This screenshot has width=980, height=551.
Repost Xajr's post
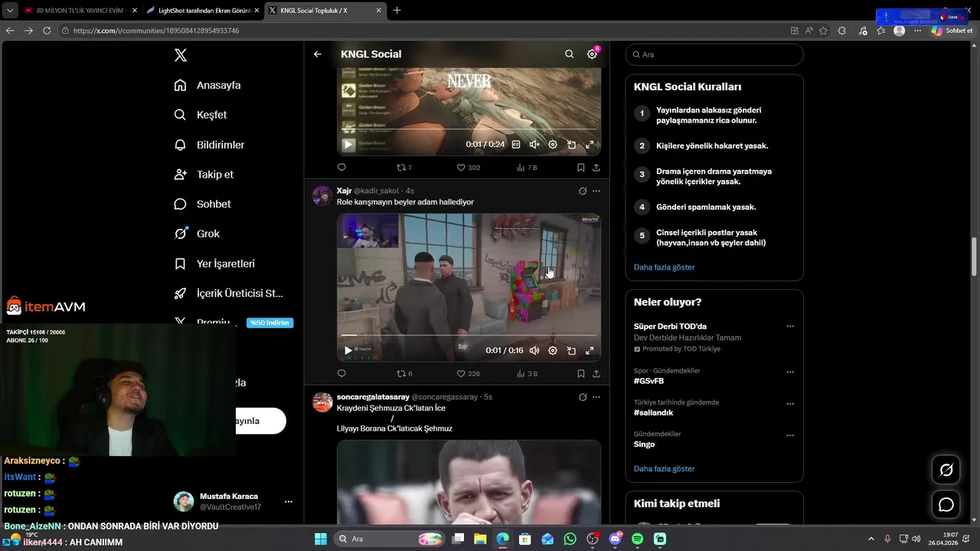(403, 373)
